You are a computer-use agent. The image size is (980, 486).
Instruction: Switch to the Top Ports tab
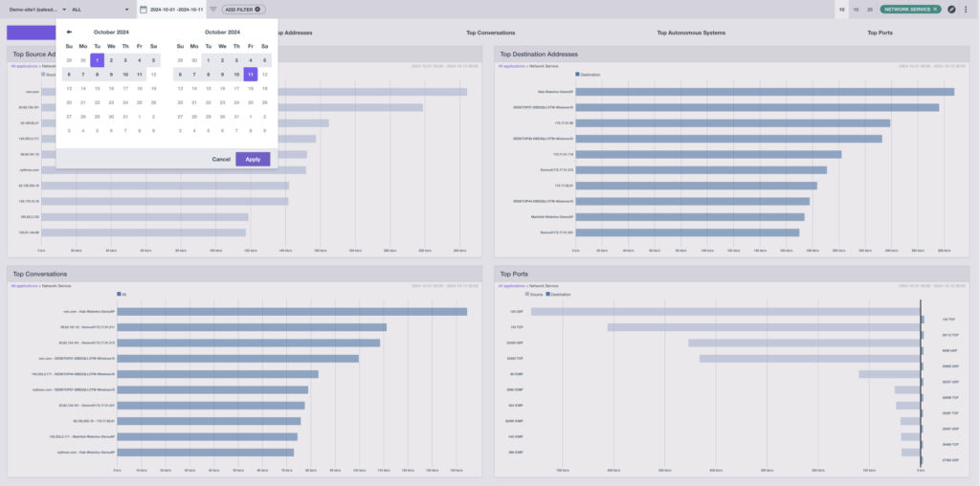pos(880,33)
